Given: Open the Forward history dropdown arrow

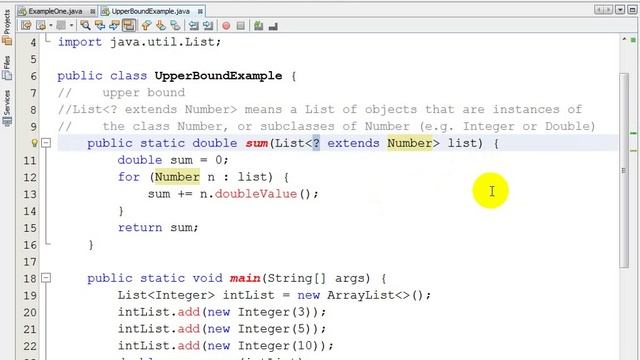Looking at the screenshot, I should click(71, 26).
